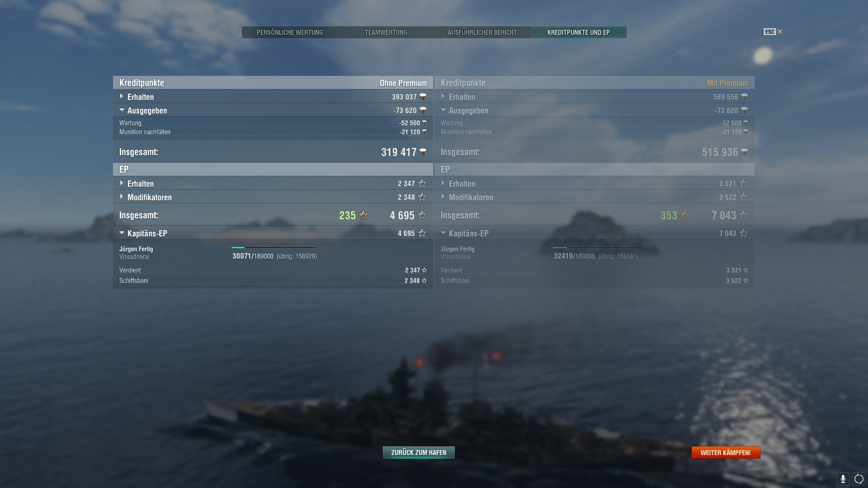Click the star icon next to 4 695 total EP

tap(422, 215)
